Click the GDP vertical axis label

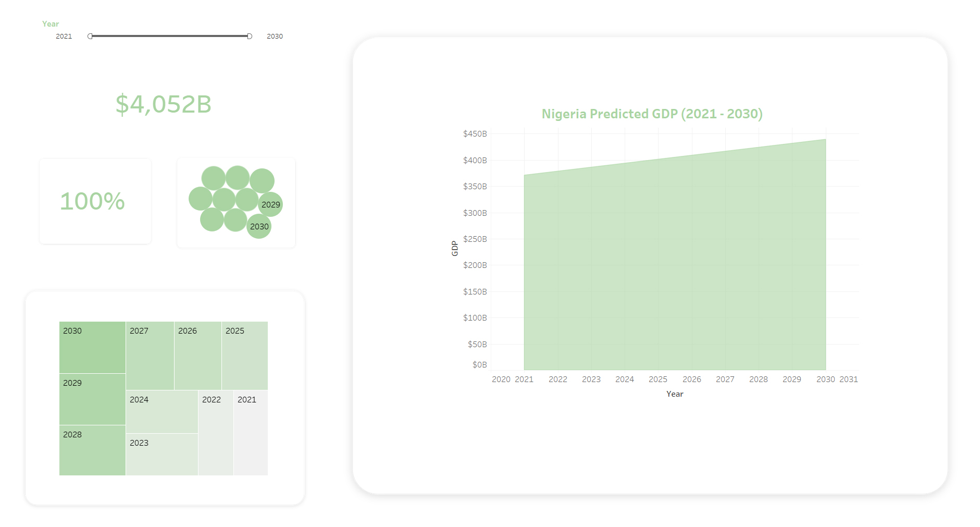coord(454,248)
